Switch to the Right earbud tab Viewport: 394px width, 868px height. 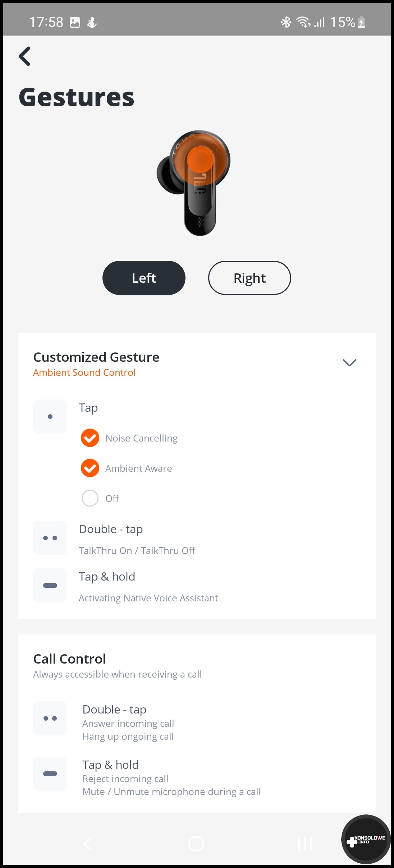pos(249,278)
